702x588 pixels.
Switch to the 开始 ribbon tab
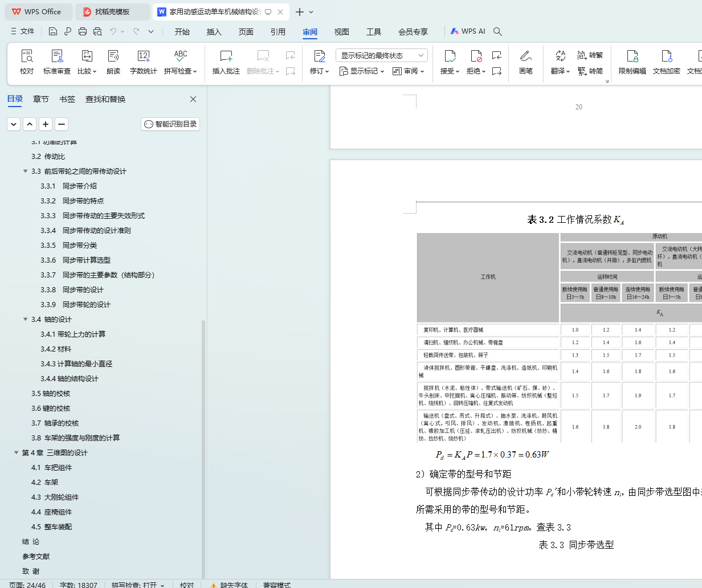click(x=182, y=31)
